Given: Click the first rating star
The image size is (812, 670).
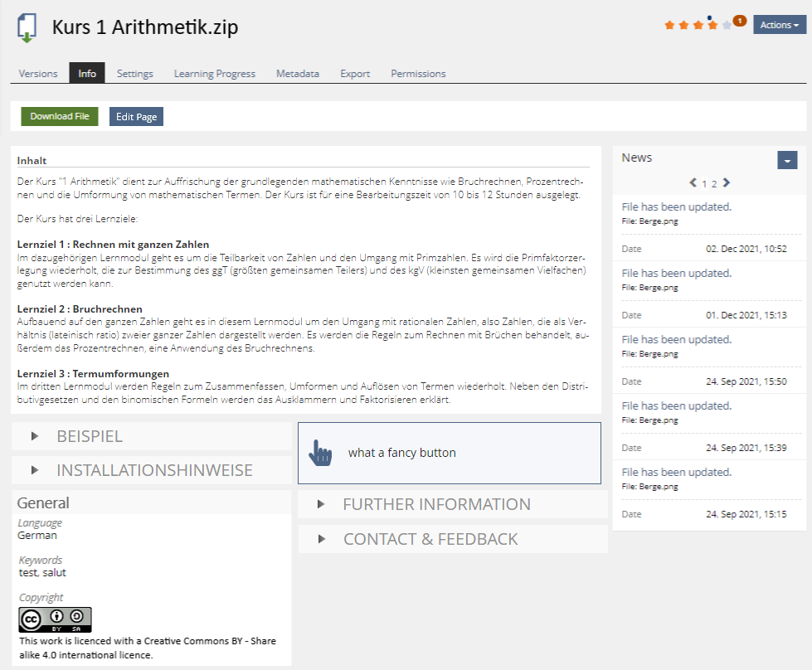Looking at the screenshot, I should (669, 26).
